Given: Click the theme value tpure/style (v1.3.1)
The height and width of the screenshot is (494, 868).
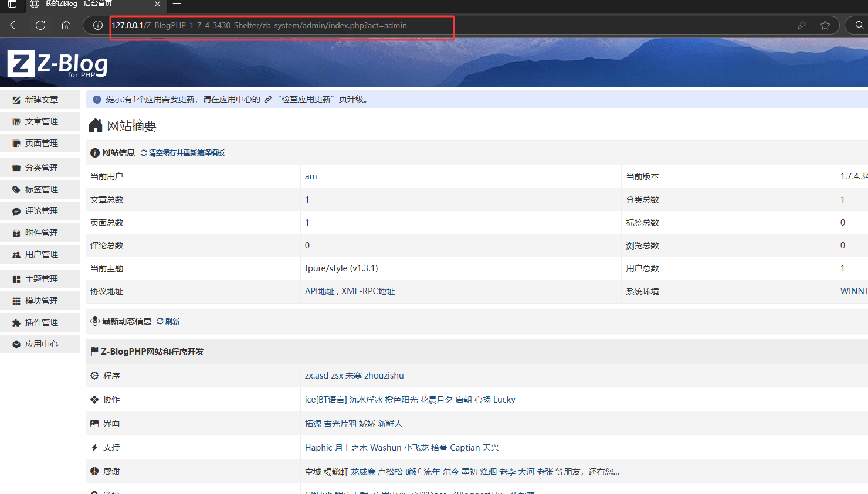Looking at the screenshot, I should (x=341, y=268).
